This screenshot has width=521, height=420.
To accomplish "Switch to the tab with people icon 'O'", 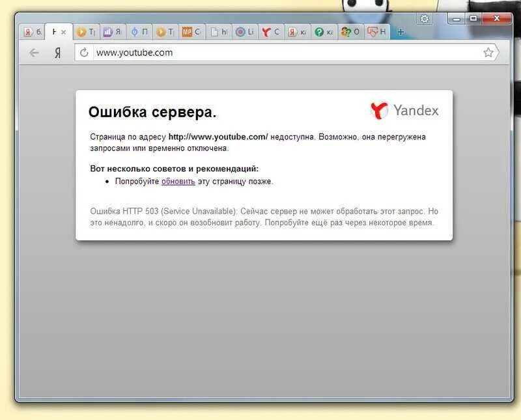I will click(350, 32).
